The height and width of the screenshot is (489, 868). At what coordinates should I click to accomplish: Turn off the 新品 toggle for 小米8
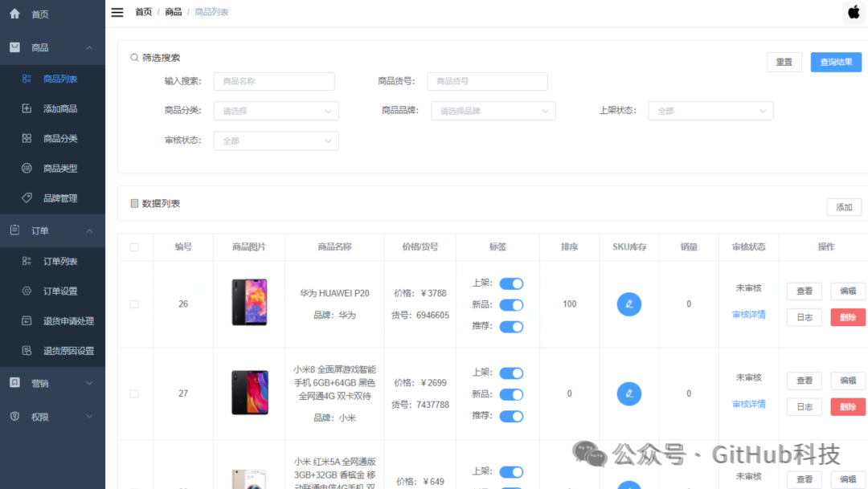tap(511, 394)
